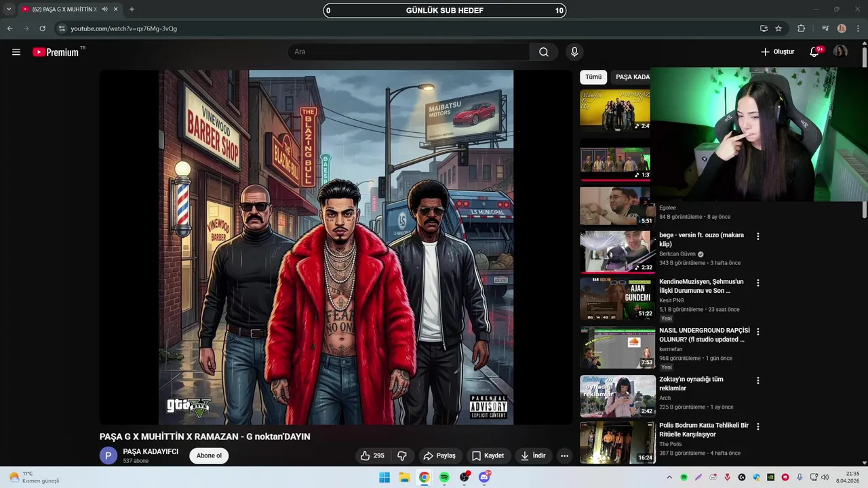Open Chrome extensions puzzle icon
Viewport: 868px width, 488px height.
pyautogui.click(x=802, y=28)
